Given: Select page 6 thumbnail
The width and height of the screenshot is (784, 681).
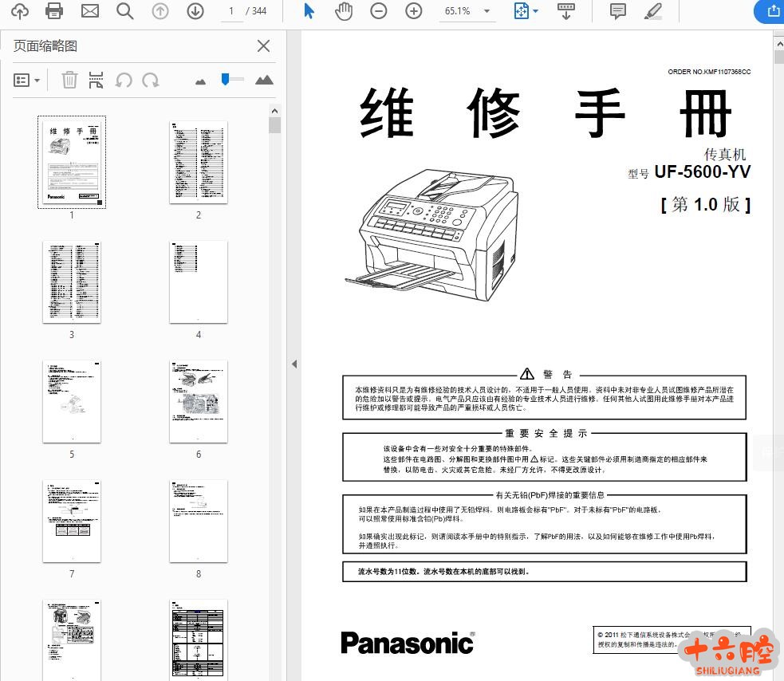Looking at the screenshot, I should click(x=199, y=401).
